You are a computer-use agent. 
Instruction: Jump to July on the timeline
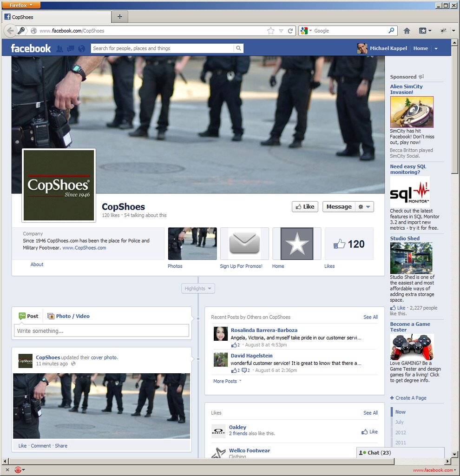399,422
